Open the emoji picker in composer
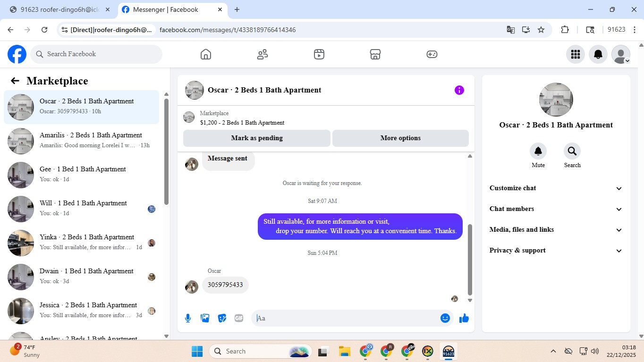644x362 pixels. [x=445, y=318]
